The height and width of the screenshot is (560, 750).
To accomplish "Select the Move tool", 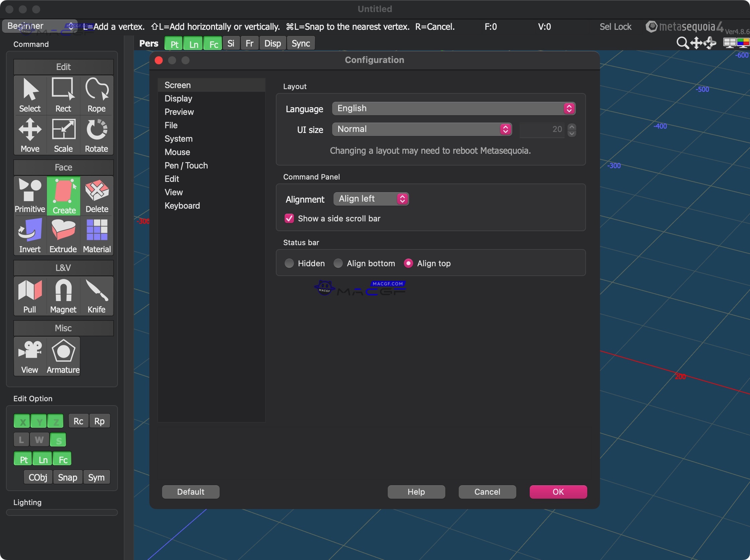I will click(x=30, y=135).
